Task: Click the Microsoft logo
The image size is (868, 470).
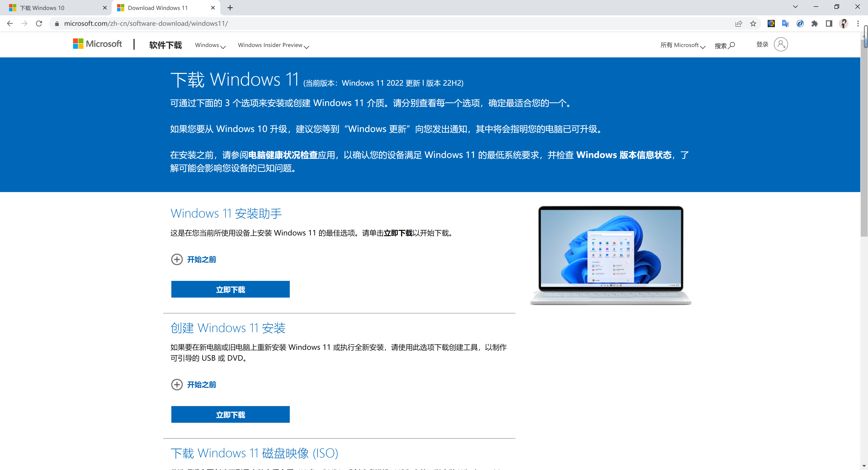Action: (x=97, y=44)
